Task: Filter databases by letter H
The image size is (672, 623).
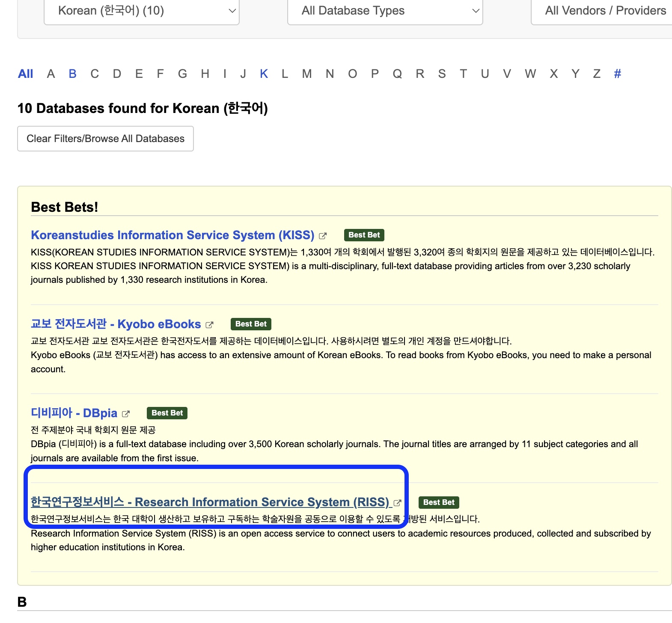Action: pos(205,74)
